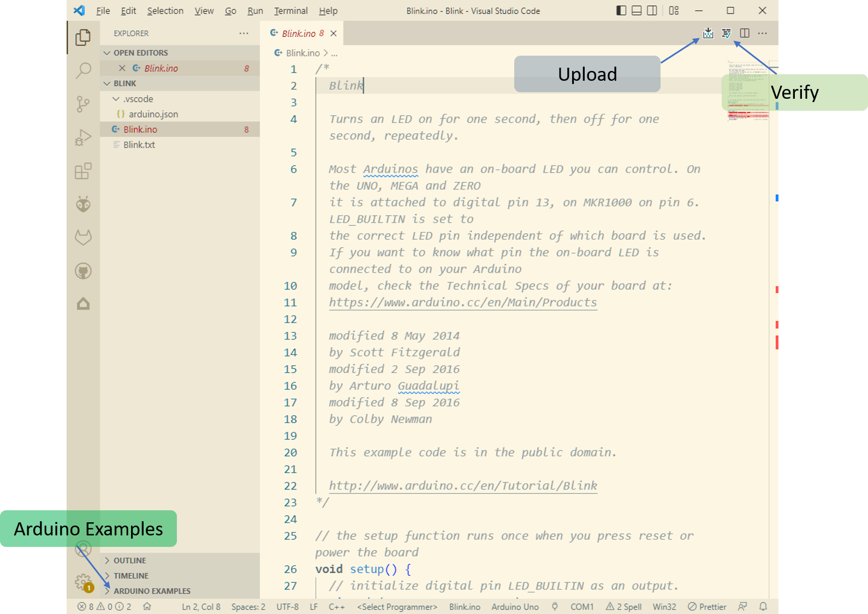Click the feedback icon in status bar

(x=742, y=606)
